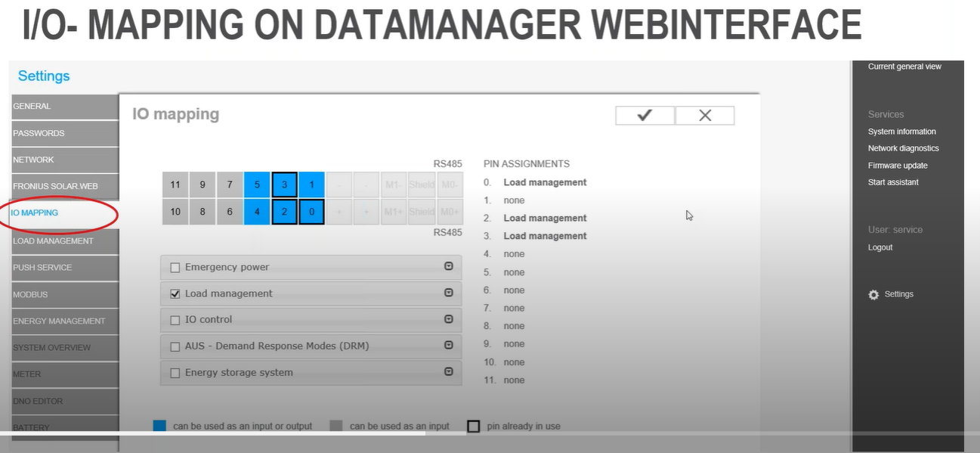Select pin 8 in the pin grid
980x453 pixels.
pos(202,212)
